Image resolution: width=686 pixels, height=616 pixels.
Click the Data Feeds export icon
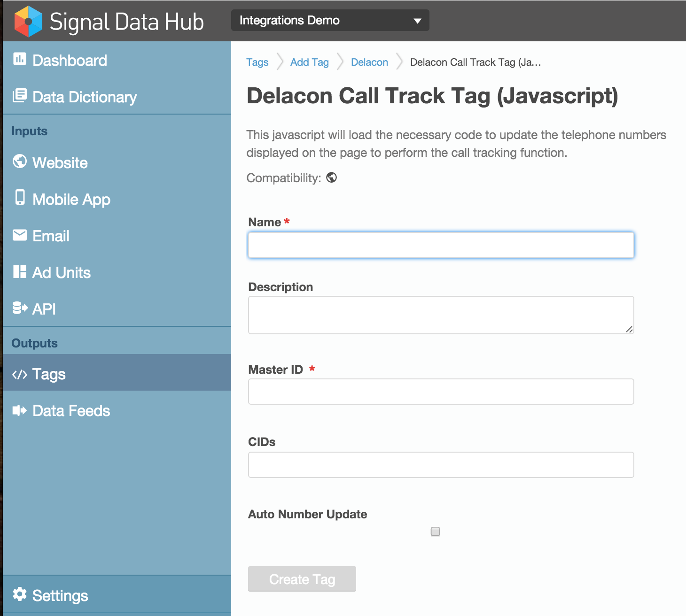pos(20,410)
